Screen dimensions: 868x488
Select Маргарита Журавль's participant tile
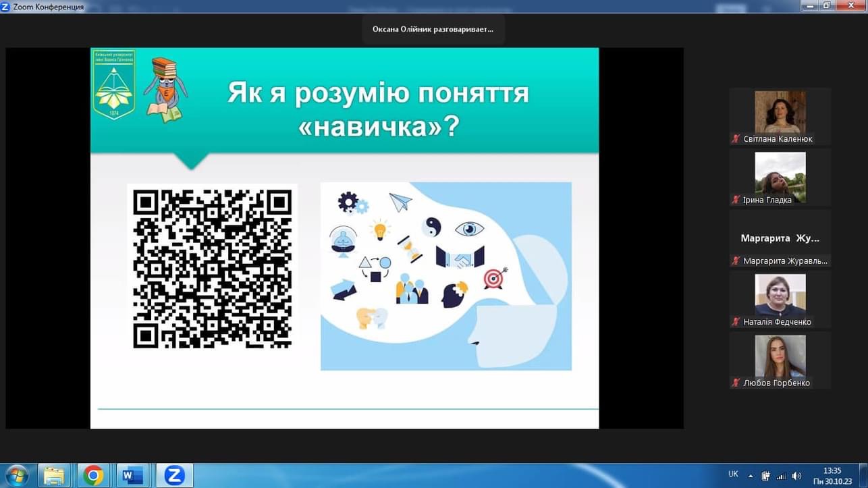780,238
